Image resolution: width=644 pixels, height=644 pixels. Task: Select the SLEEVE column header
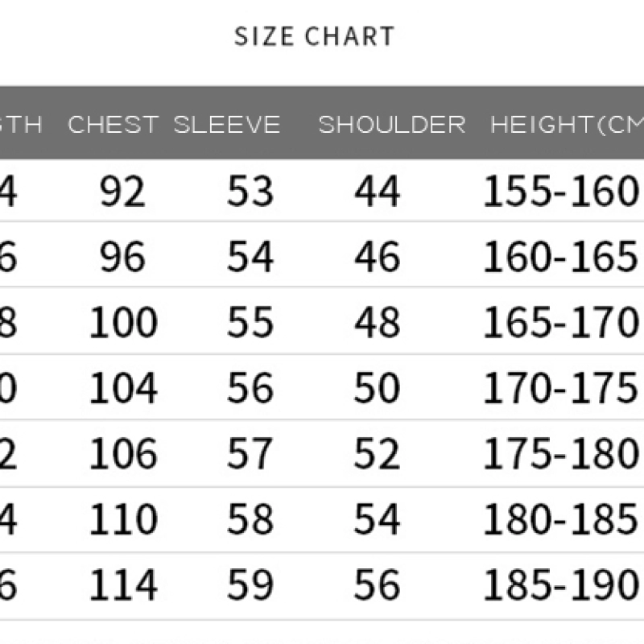[x=227, y=125]
